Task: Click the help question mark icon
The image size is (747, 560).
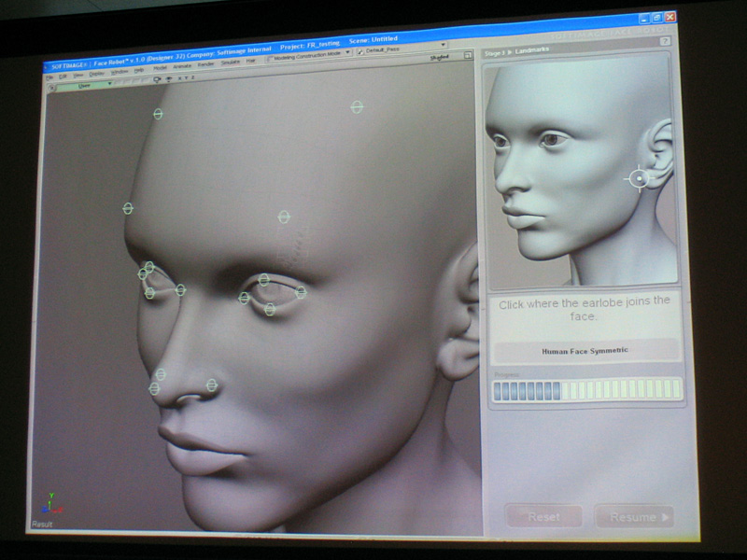Action: pyautogui.click(x=665, y=41)
